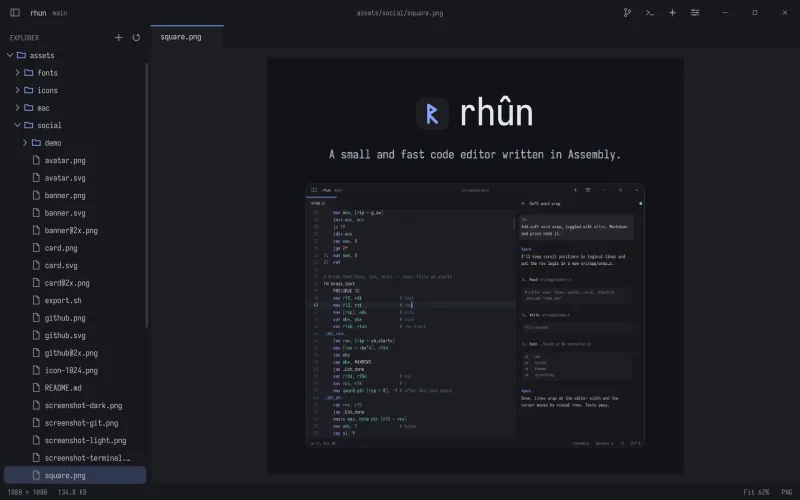
Task: Click the PNG file type indicator
Action: click(787, 492)
